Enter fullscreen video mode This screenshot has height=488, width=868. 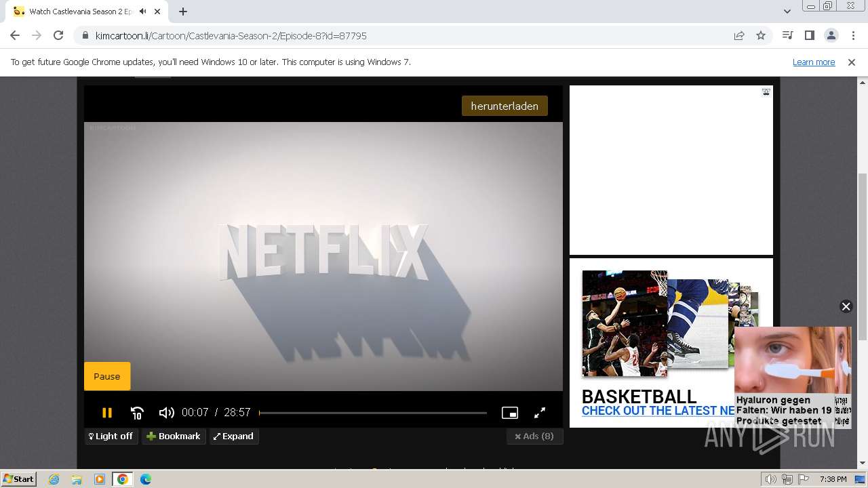540,413
